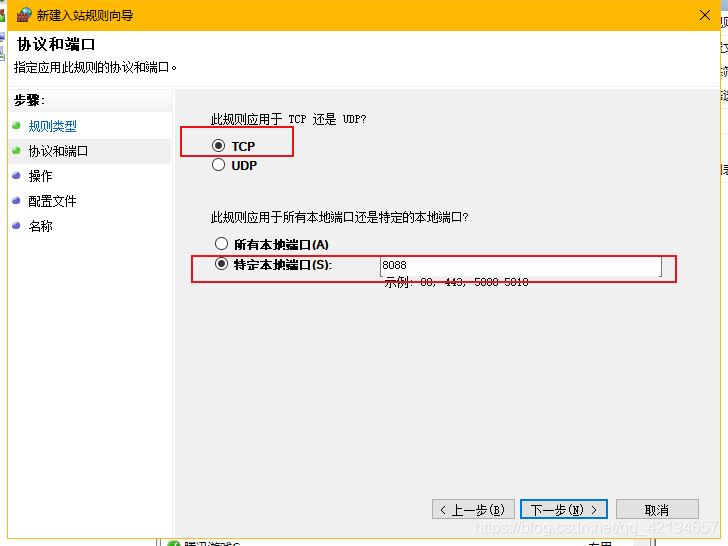Select the UDP protocol radio button
Image resolution: width=728 pixels, height=546 pixels.
[x=218, y=165]
